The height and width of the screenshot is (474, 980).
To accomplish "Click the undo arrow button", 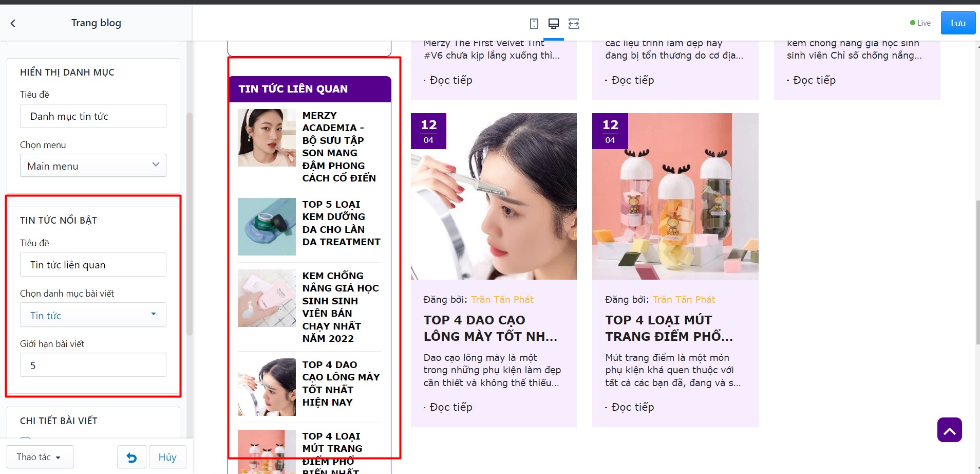I will (x=131, y=457).
